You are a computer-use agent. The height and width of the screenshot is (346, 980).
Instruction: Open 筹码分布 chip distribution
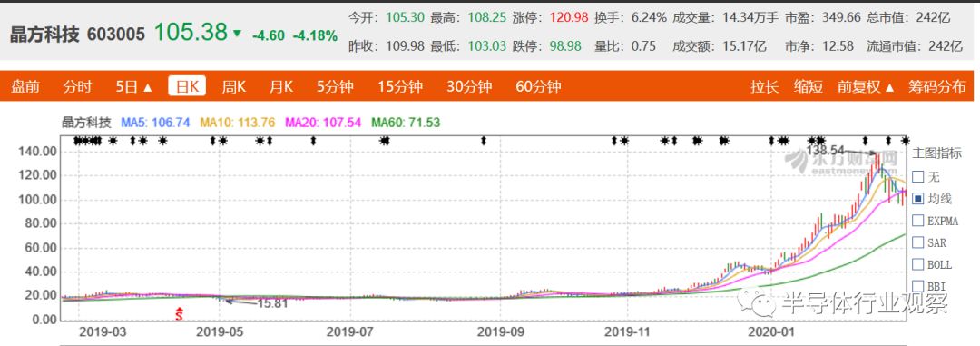pyautogui.click(x=936, y=86)
